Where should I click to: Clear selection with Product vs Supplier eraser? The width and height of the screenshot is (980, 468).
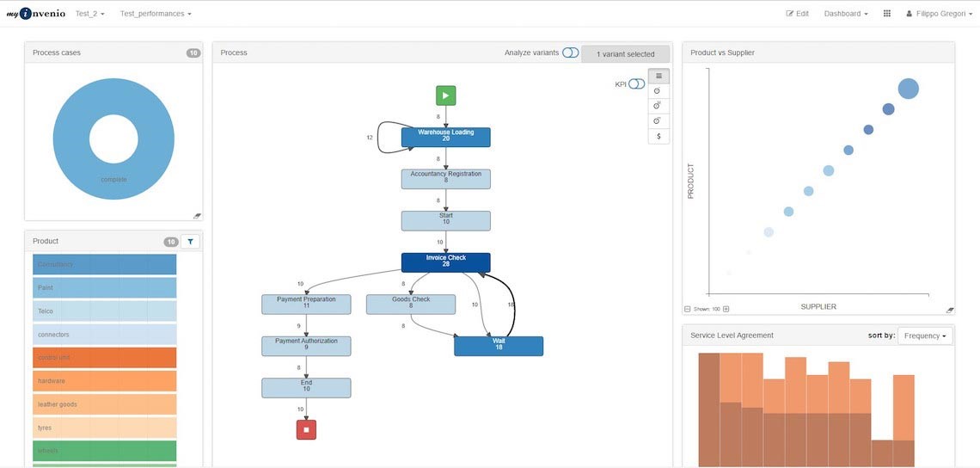click(950, 309)
